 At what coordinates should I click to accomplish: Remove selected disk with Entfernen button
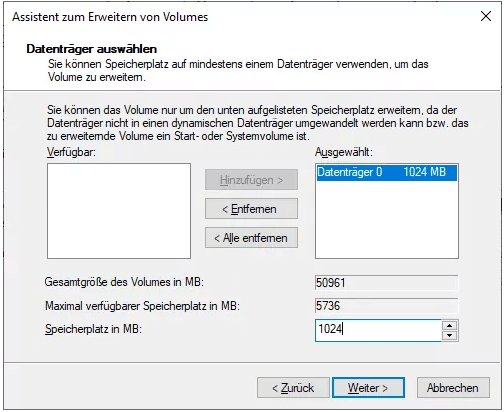point(251,209)
